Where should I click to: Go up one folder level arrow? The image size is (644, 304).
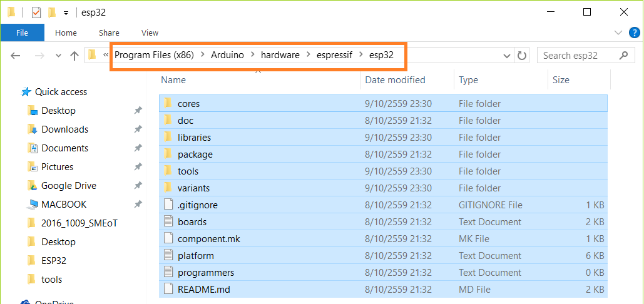pyautogui.click(x=74, y=56)
